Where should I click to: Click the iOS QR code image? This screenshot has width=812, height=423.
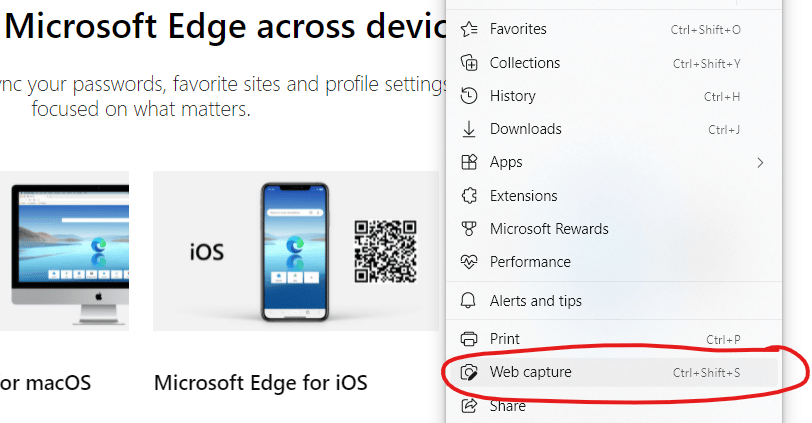pos(385,250)
